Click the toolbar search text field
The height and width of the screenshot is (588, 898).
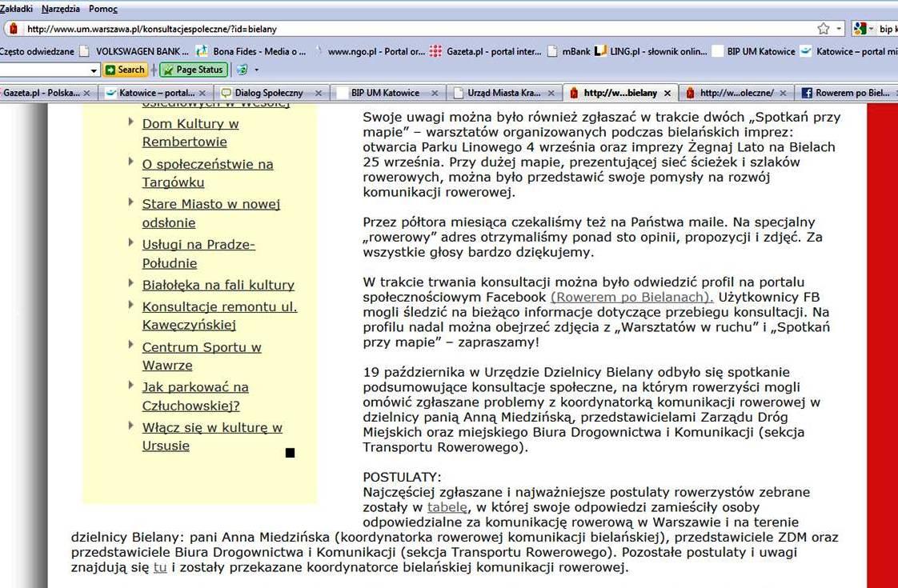point(44,70)
